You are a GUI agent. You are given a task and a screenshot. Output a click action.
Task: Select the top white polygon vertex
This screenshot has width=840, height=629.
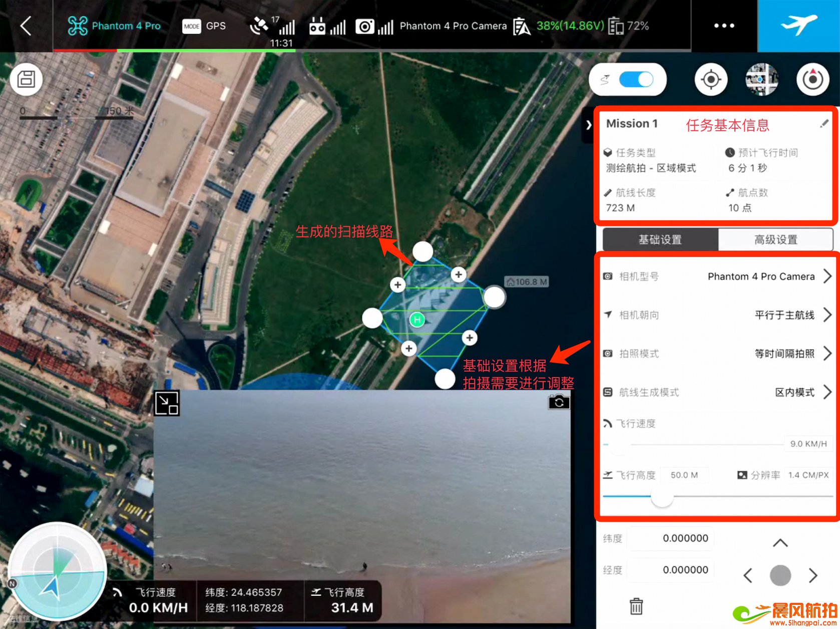coord(423,251)
